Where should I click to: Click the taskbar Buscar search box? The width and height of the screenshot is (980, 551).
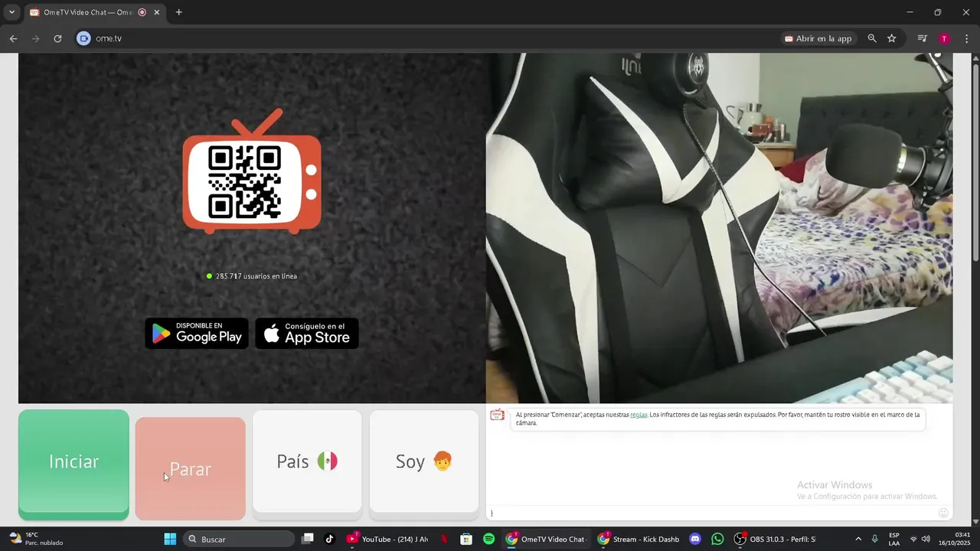240,539
